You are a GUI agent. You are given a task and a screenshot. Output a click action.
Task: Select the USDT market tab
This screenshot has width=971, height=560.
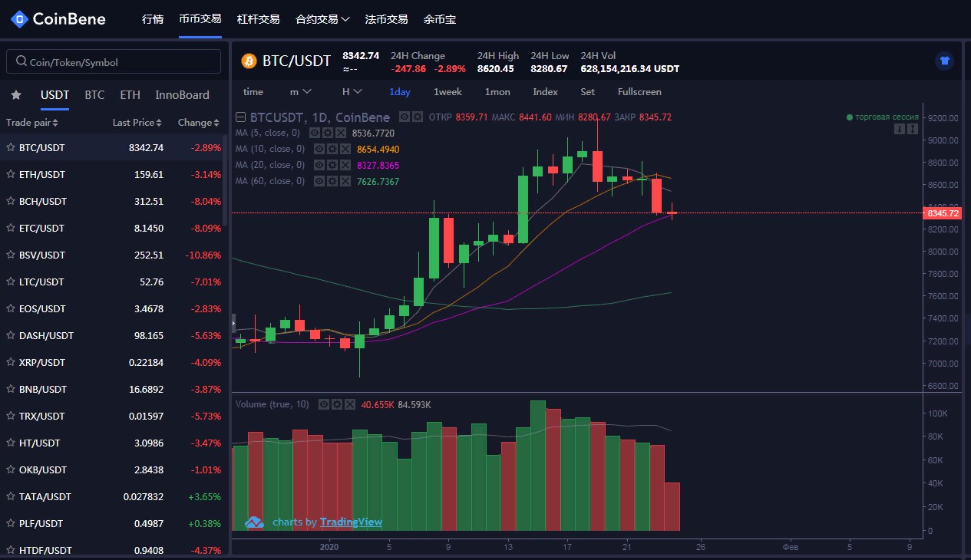55,95
